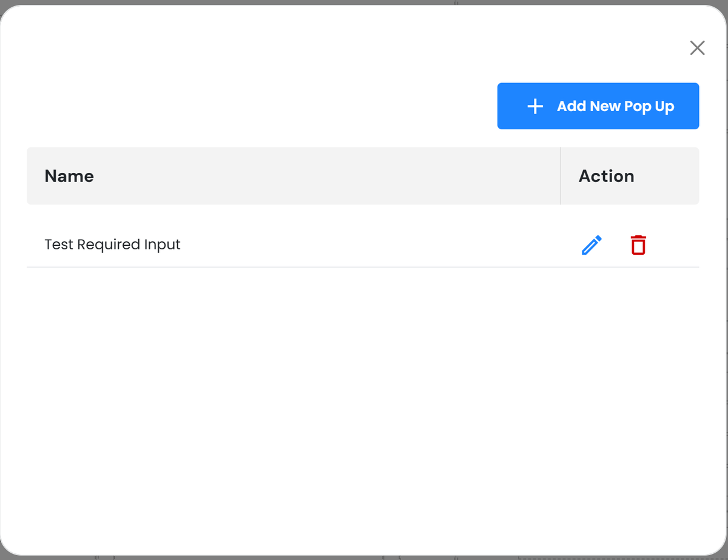728x560 pixels.
Task: Click the "Add New Pop Up" label text
Action: pyautogui.click(x=615, y=107)
